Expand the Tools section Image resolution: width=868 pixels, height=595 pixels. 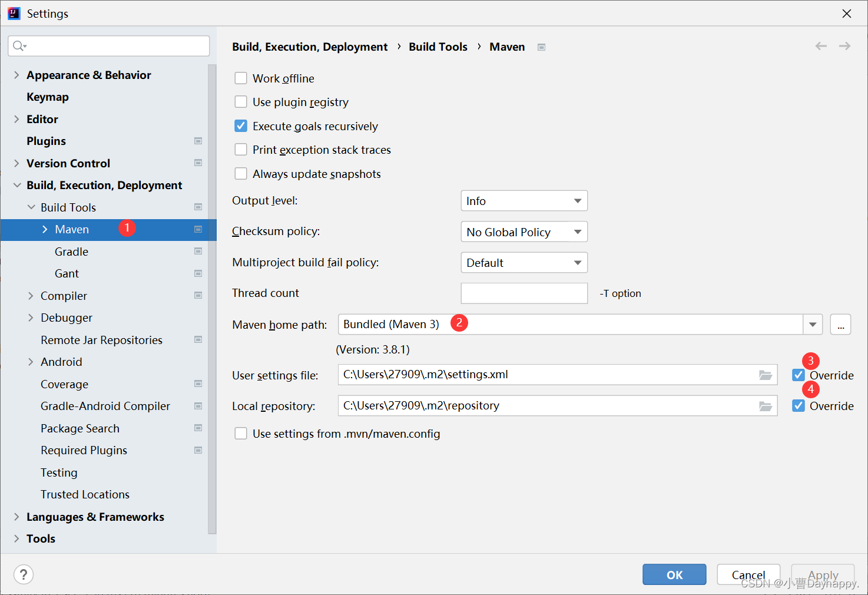tap(16, 538)
